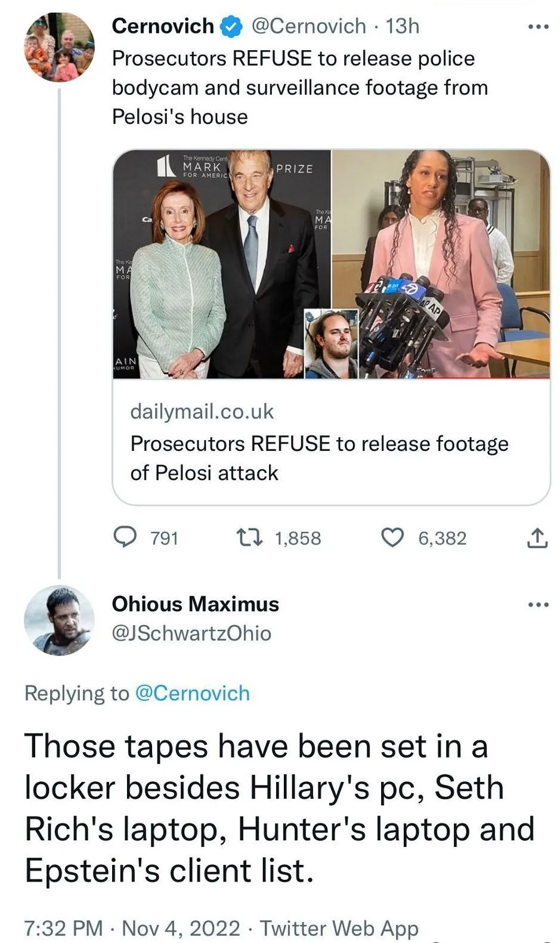Open Ohious Maximus gladiator profile avatar

[x=59, y=620]
